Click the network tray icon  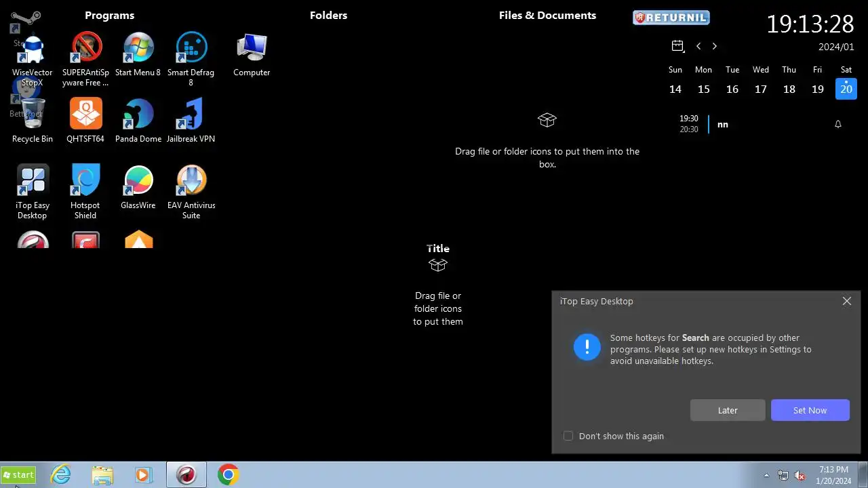point(783,476)
